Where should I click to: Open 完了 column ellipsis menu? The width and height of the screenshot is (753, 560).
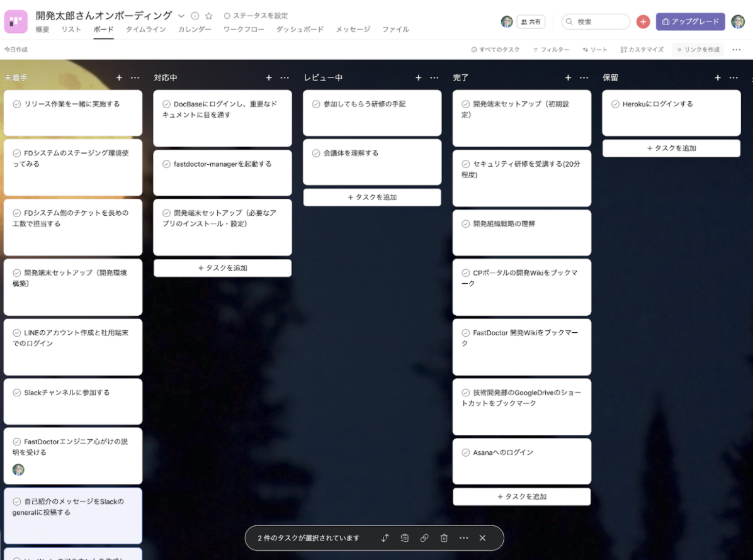click(x=584, y=78)
